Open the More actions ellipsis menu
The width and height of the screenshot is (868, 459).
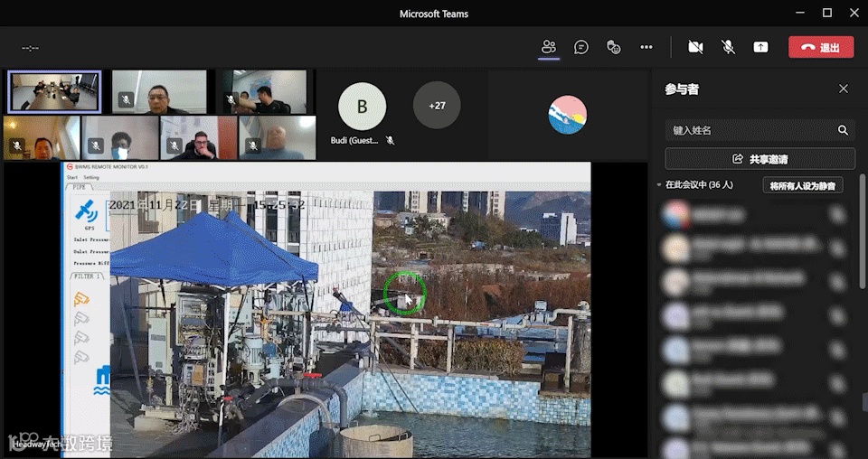[x=646, y=47]
